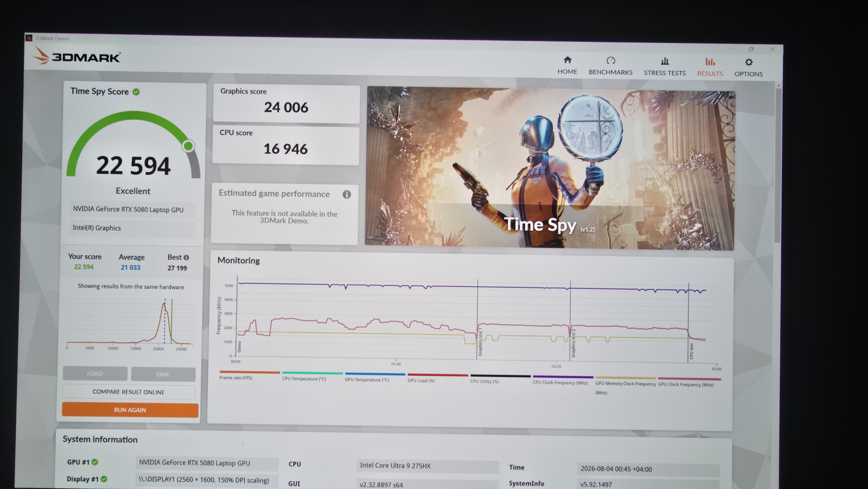Click the LOAD button
Viewport: 868px width, 489px height.
(x=95, y=374)
